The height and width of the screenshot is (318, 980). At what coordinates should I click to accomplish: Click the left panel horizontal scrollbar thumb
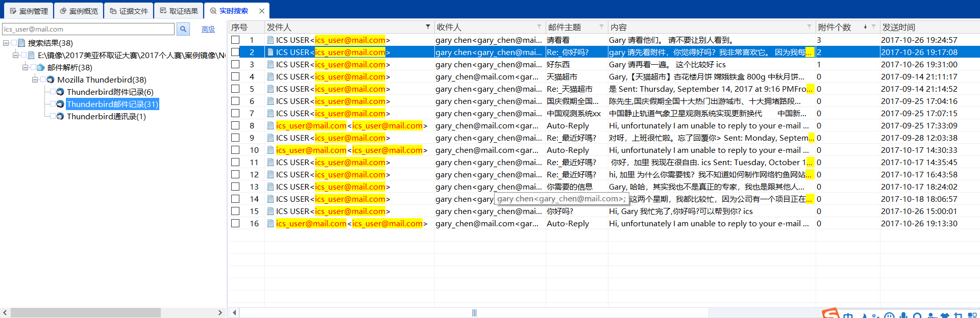coord(86,312)
